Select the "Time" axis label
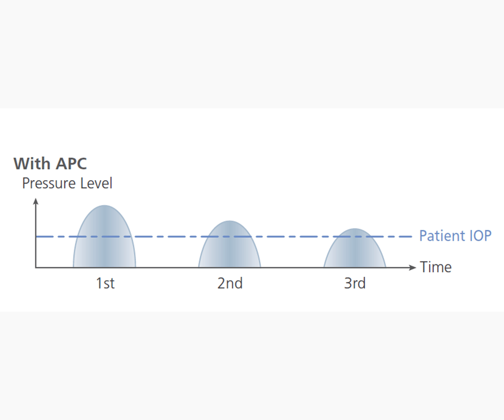The width and height of the screenshot is (504, 420). coord(436,267)
